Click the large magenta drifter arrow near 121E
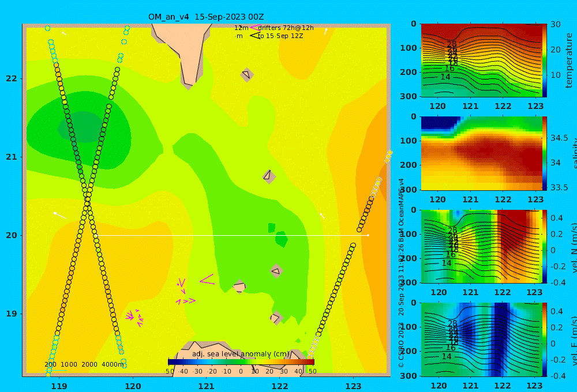 tap(207, 279)
